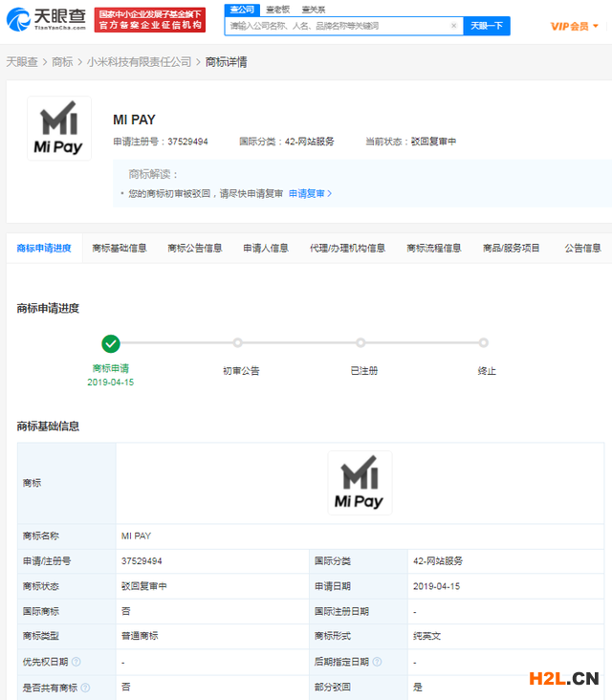This screenshot has width=612, height=700.
Task: Switch to 商标流程信息 tab
Action: (434, 248)
